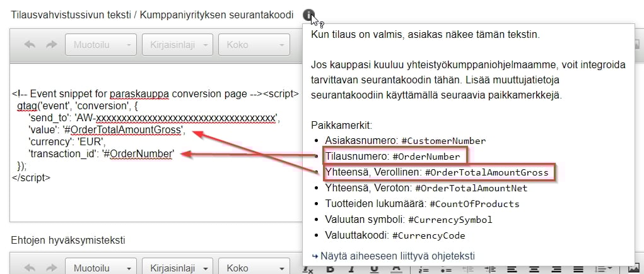This screenshot has height=274, width=644.
Task: Click the 'send_to' line in the code
Action: [x=154, y=118]
